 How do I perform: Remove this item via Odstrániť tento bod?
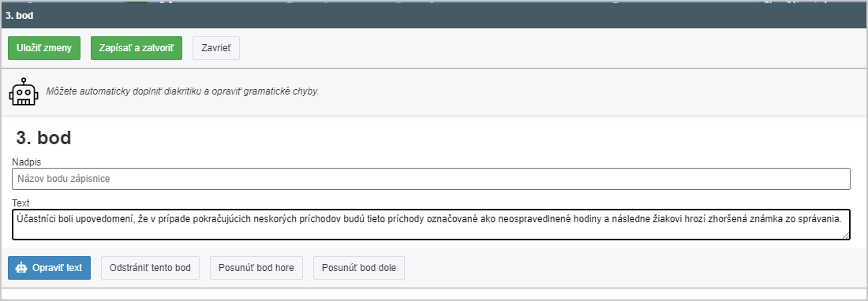point(150,268)
